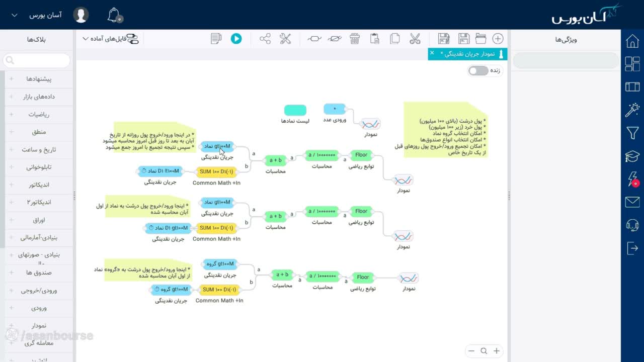This screenshot has width=644, height=362.
Task: Click the Save floppy icon beside folder
Action: 463,39
